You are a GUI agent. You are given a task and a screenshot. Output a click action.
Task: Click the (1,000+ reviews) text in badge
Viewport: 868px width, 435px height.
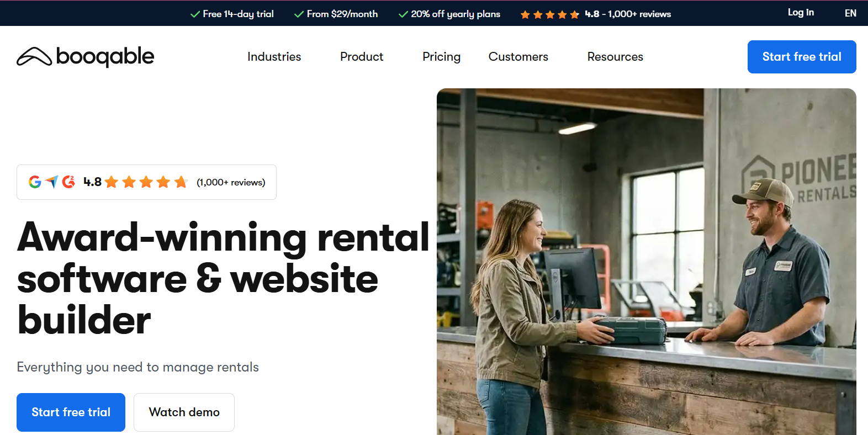[x=231, y=182]
